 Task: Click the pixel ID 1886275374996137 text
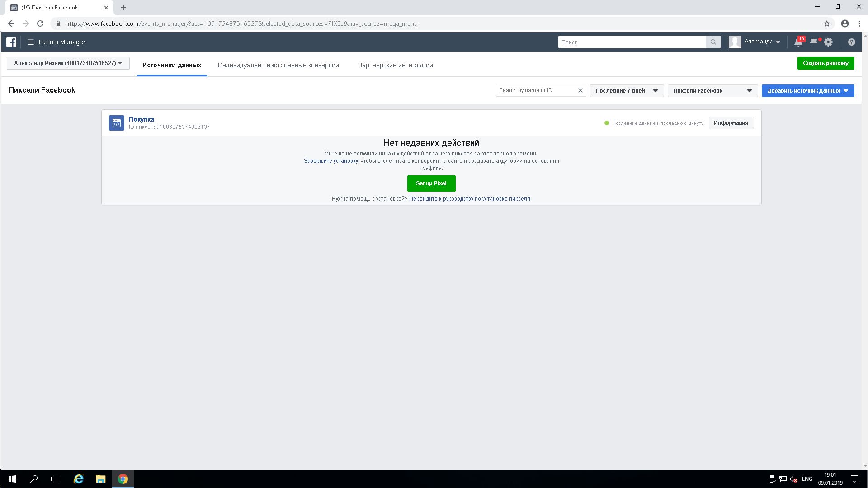tap(184, 127)
